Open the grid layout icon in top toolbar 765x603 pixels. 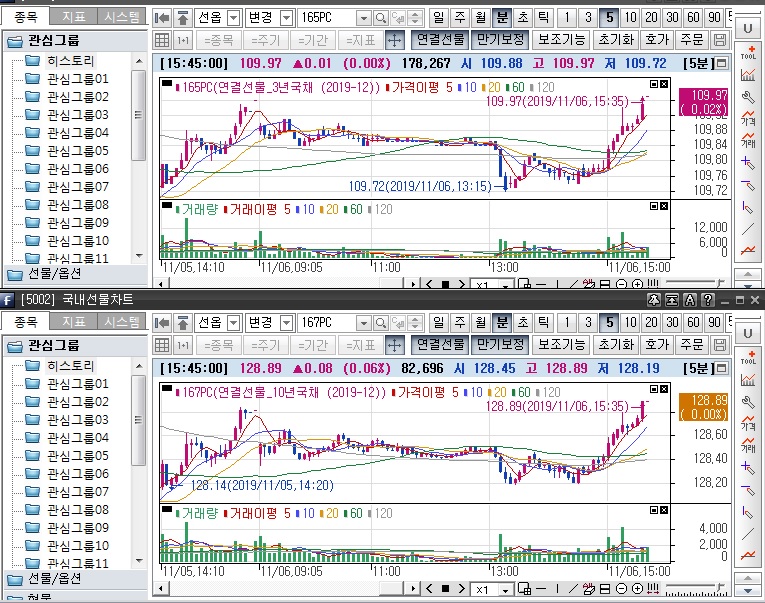point(162,40)
